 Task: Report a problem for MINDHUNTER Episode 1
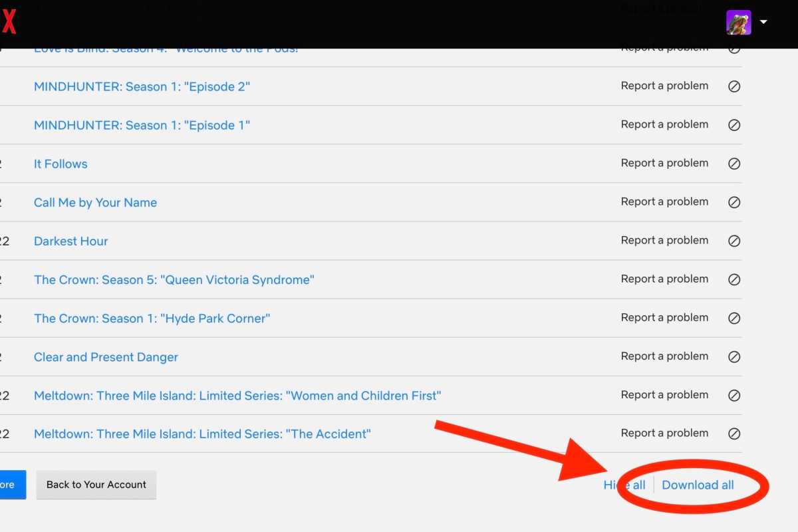pyautogui.click(x=664, y=124)
